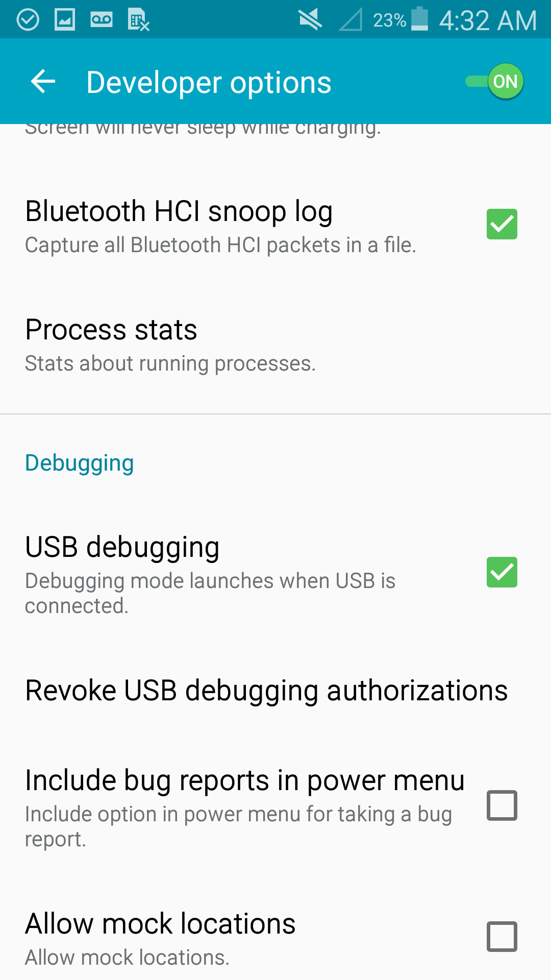Tap the document error notification icon
Image resolution: width=551 pixels, height=980 pixels.
click(138, 20)
